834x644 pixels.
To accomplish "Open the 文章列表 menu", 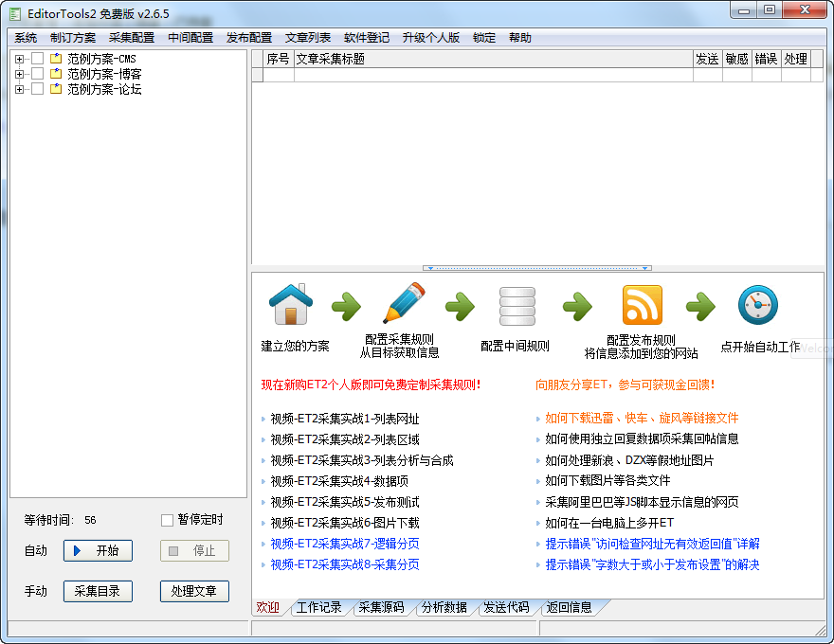I will [x=307, y=38].
